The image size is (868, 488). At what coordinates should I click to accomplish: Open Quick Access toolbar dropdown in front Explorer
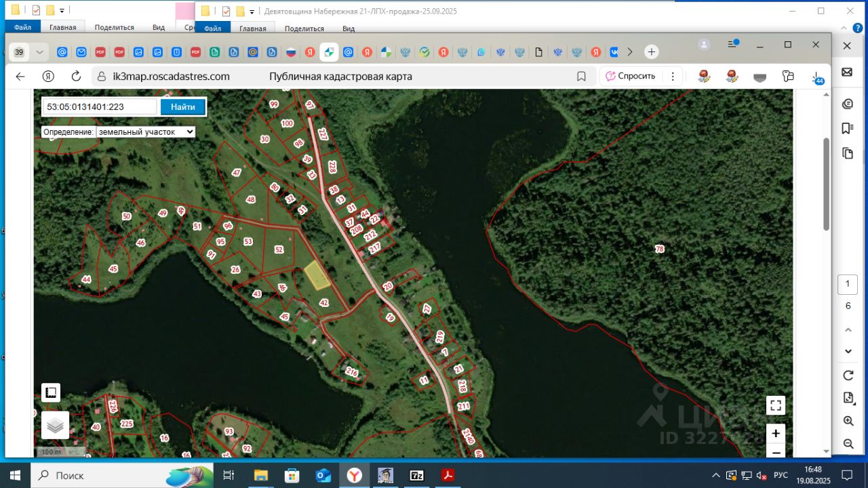click(x=252, y=12)
